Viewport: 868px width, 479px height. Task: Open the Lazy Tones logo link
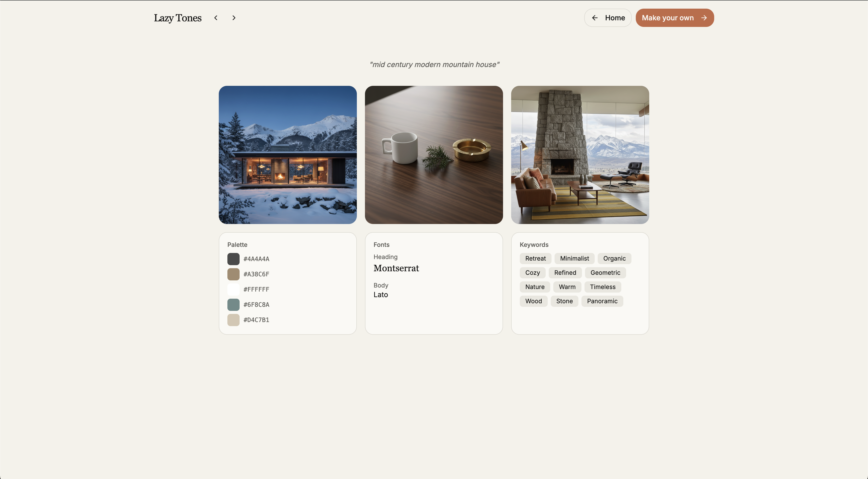point(178,18)
